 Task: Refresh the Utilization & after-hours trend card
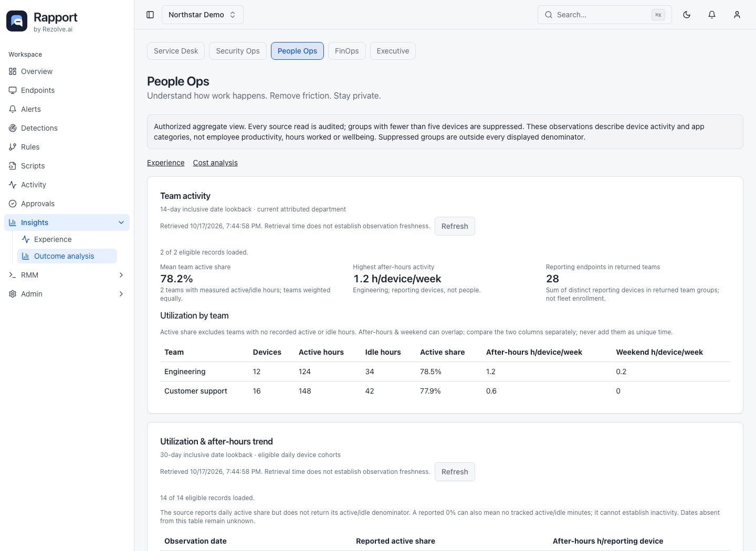(455, 472)
